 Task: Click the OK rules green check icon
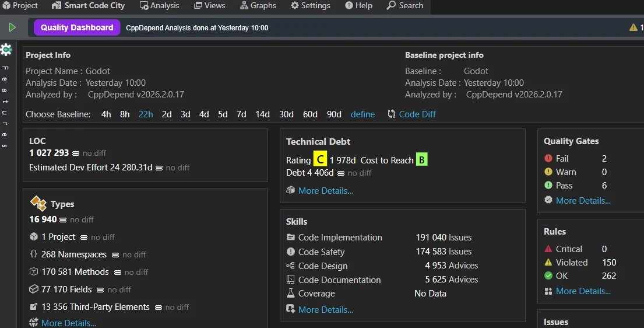pyautogui.click(x=548, y=275)
